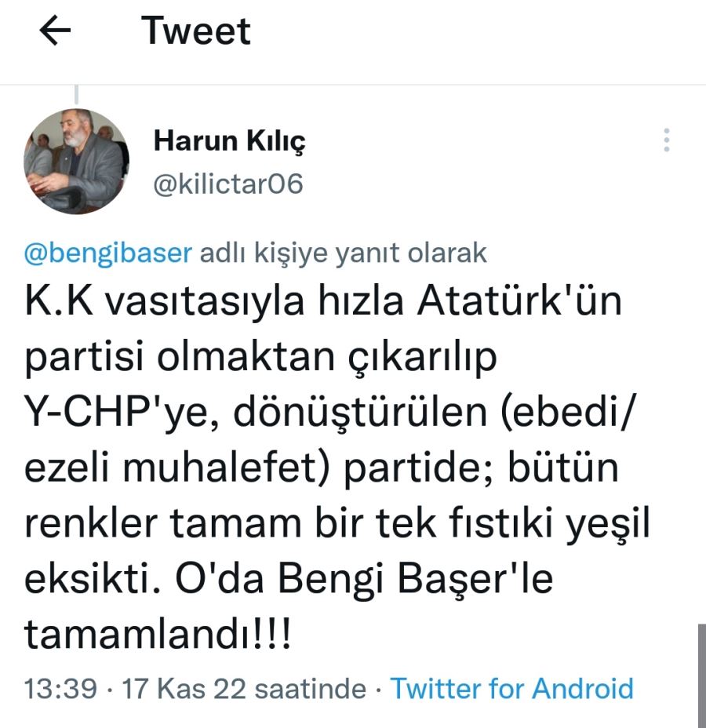Click the Twitter for Android source link
This screenshot has width=706, height=728.
[x=512, y=688]
